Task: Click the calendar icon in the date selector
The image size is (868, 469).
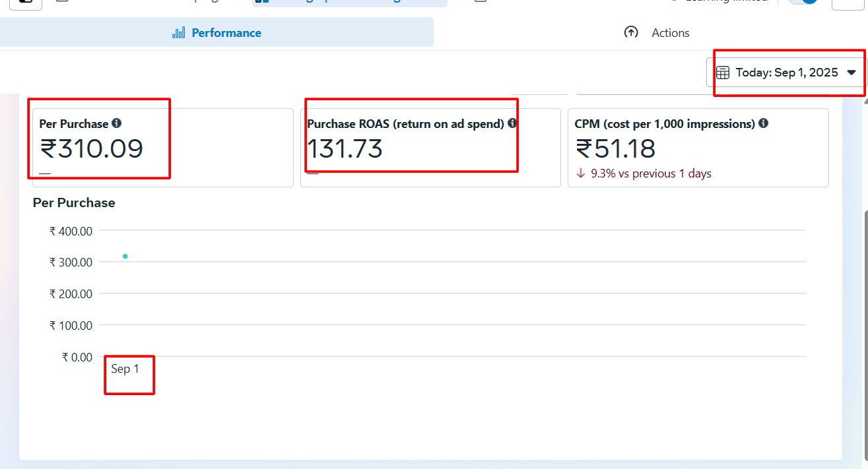Action: tap(723, 73)
